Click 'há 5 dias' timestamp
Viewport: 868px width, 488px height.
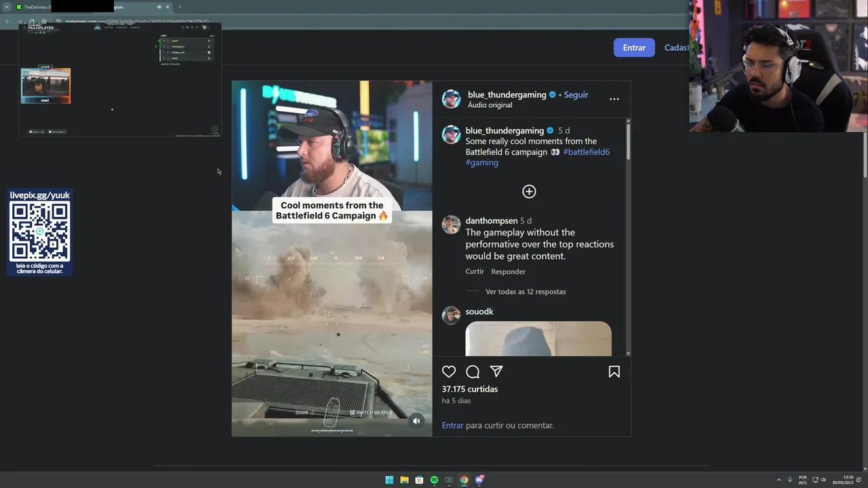(x=456, y=401)
